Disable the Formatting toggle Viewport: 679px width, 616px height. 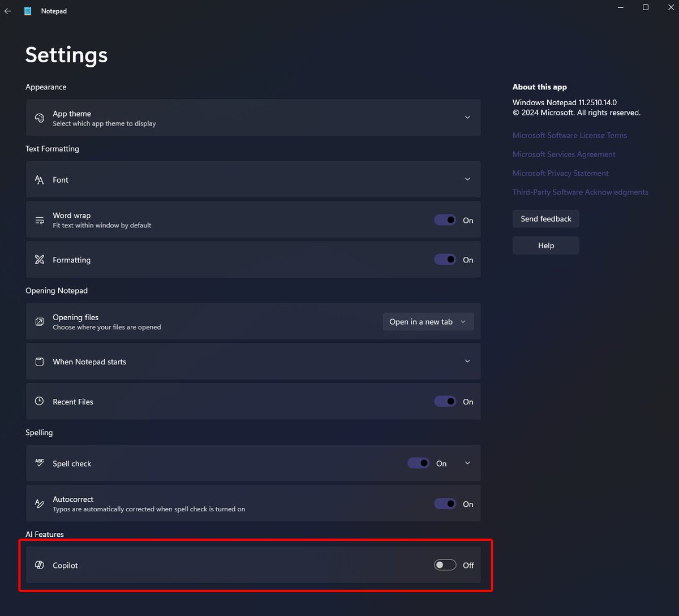coord(445,260)
